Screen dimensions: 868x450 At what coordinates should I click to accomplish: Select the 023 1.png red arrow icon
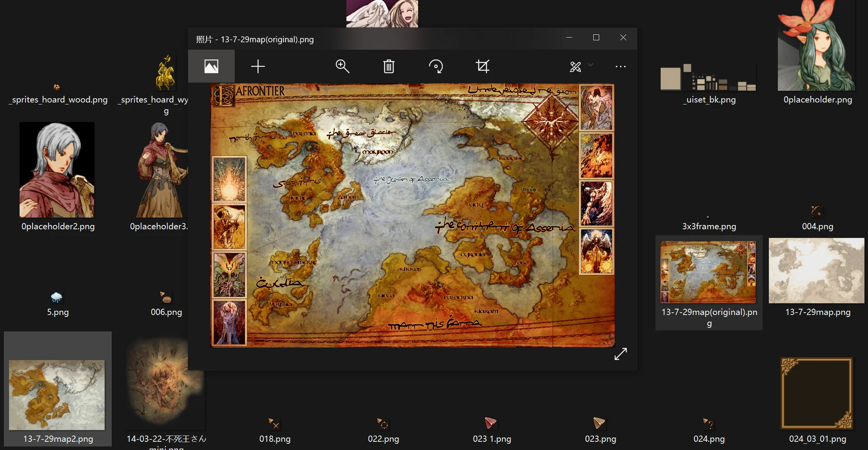[x=490, y=423]
